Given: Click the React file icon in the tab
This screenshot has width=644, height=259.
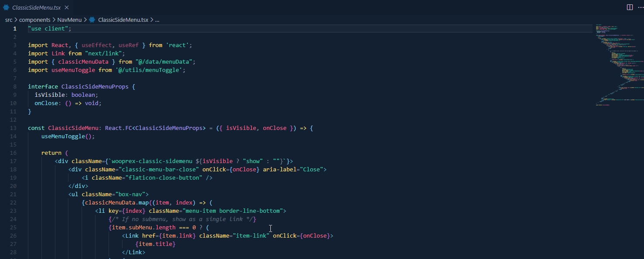Looking at the screenshot, I should point(6,7).
